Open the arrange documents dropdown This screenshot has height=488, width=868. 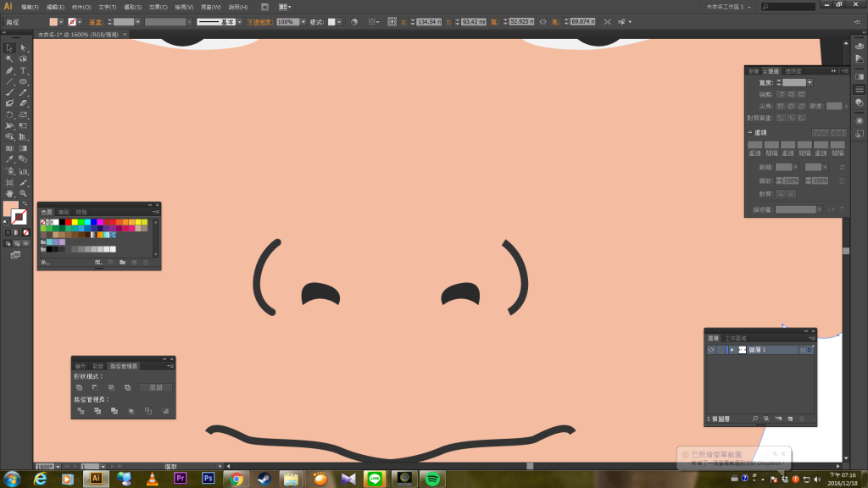point(285,7)
